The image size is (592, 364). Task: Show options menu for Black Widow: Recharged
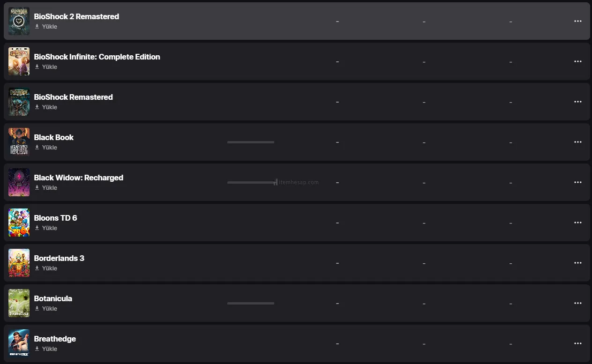(577, 182)
